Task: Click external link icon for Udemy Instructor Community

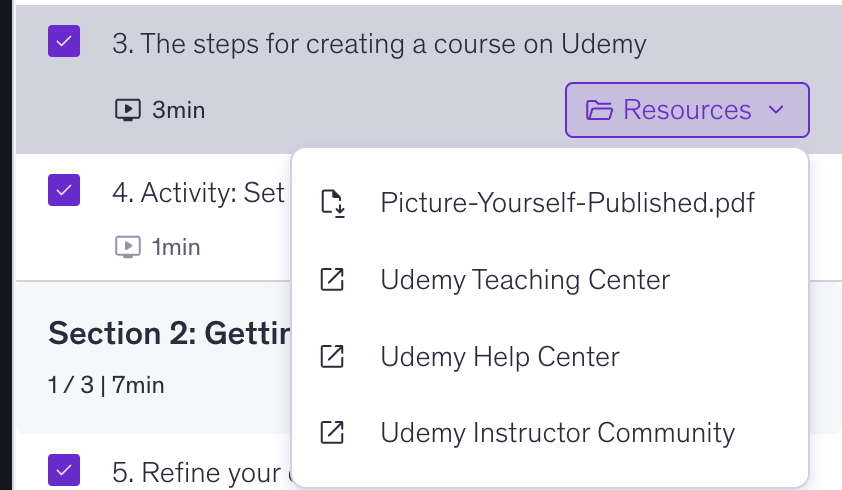Action: 332,433
